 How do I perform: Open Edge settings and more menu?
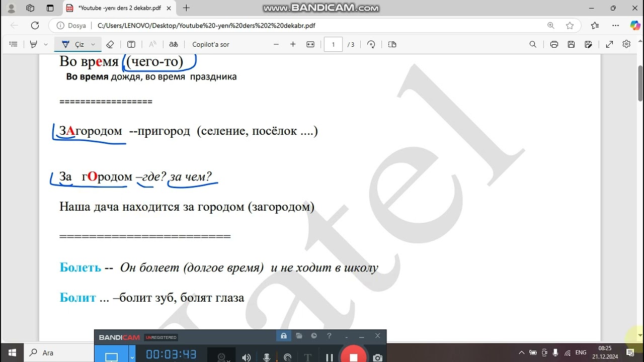coord(615,26)
